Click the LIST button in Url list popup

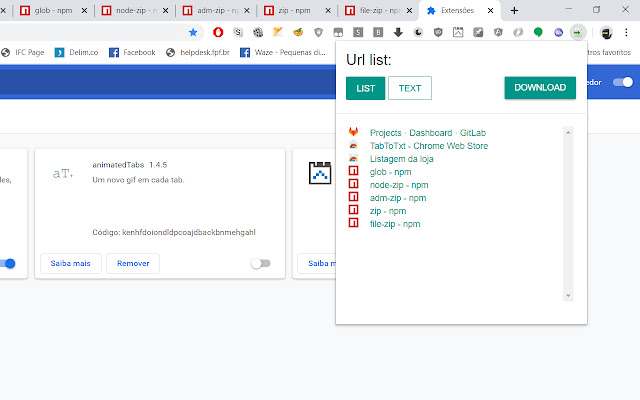pyautogui.click(x=365, y=88)
